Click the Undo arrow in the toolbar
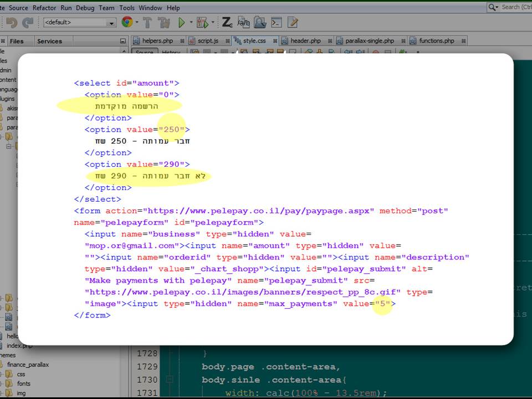The image size is (532, 399). [x=12, y=23]
